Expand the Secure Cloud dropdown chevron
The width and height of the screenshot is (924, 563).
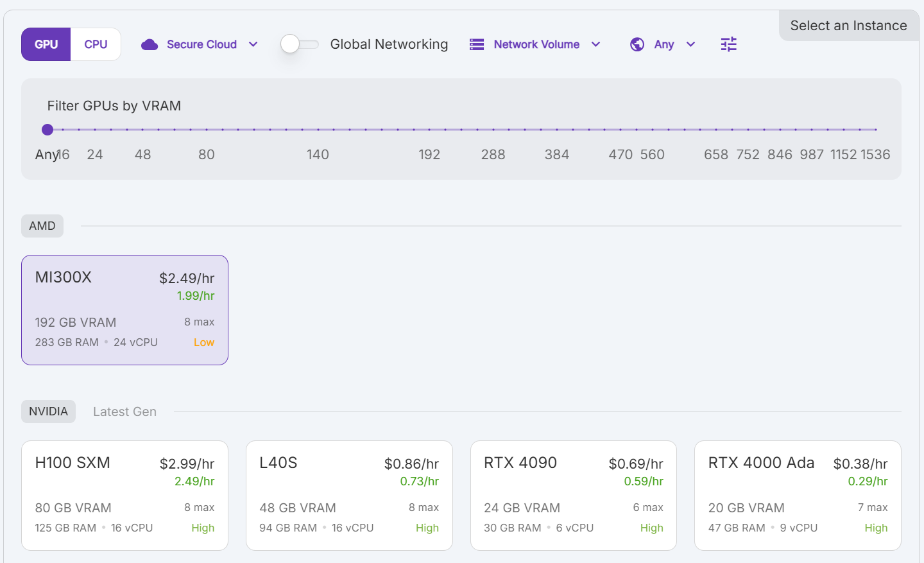[253, 44]
